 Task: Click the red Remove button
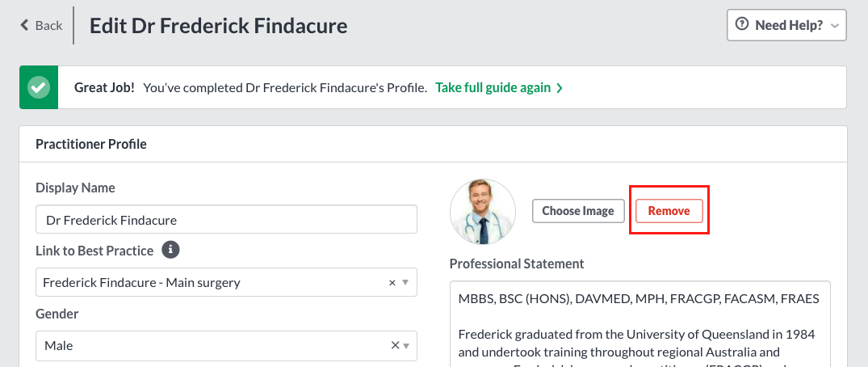669,211
